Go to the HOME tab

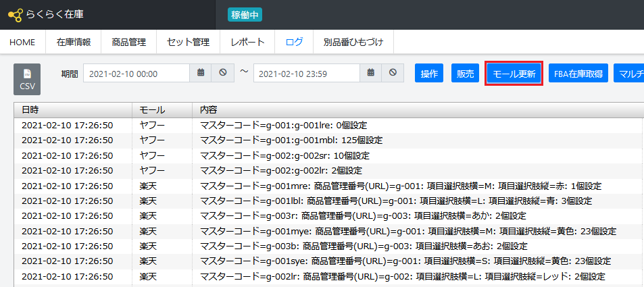22,42
